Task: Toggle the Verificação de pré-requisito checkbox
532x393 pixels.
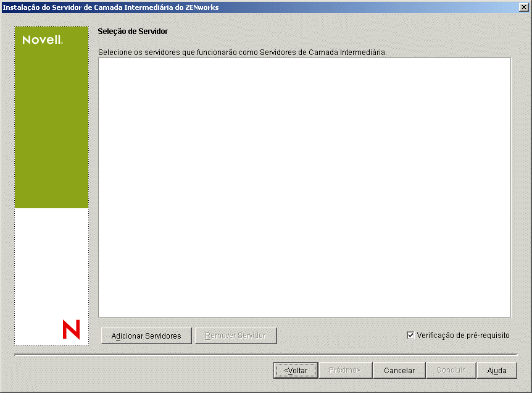Action: [410, 336]
